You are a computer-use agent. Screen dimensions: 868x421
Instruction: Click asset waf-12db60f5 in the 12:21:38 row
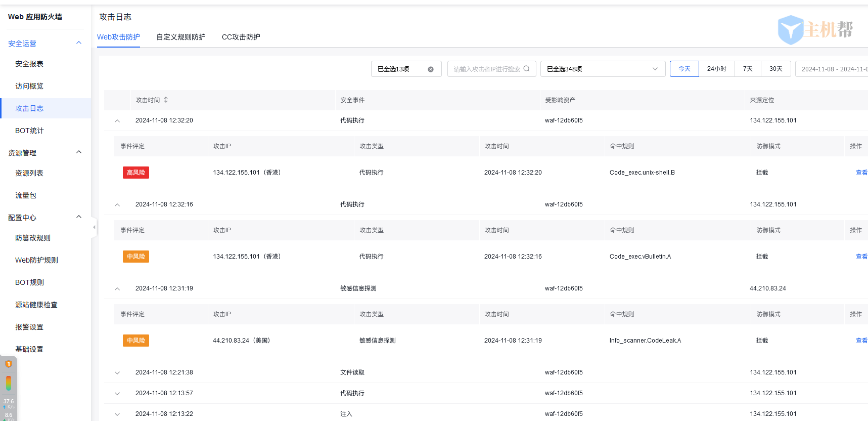[x=564, y=372]
